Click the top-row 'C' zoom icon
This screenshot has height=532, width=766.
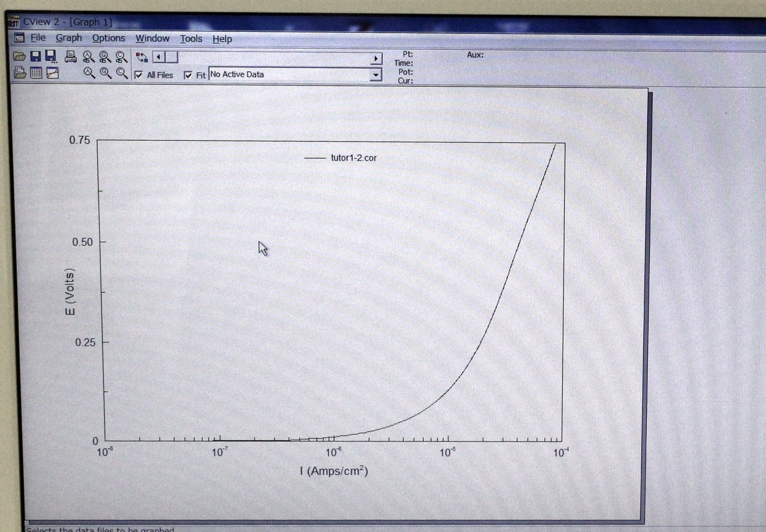click(x=121, y=57)
